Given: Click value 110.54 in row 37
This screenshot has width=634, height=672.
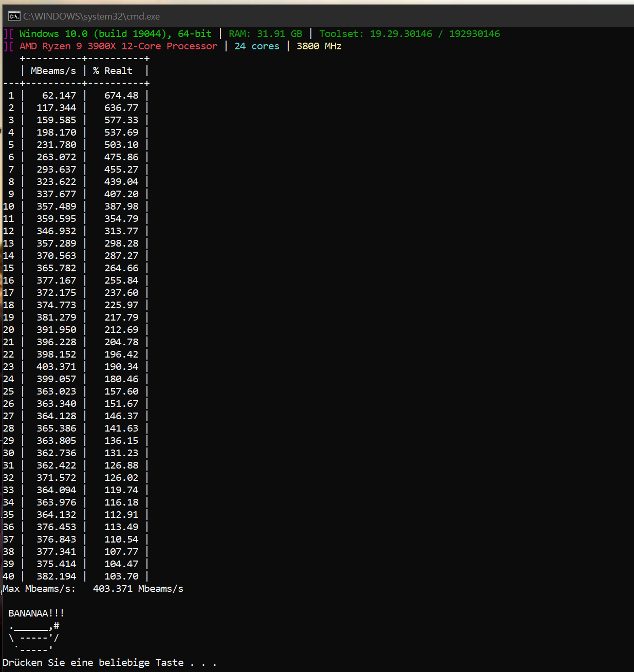Looking at the screenshot, I should pos(121,539).
